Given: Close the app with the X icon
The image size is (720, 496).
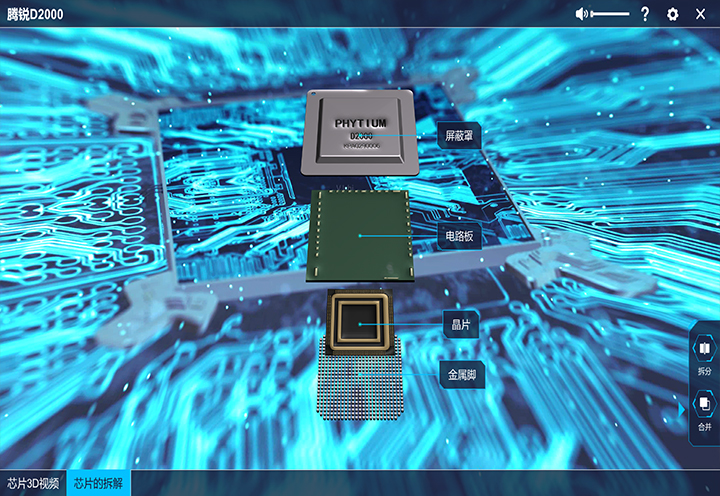Looking at the screenshot, I should 700,14.
